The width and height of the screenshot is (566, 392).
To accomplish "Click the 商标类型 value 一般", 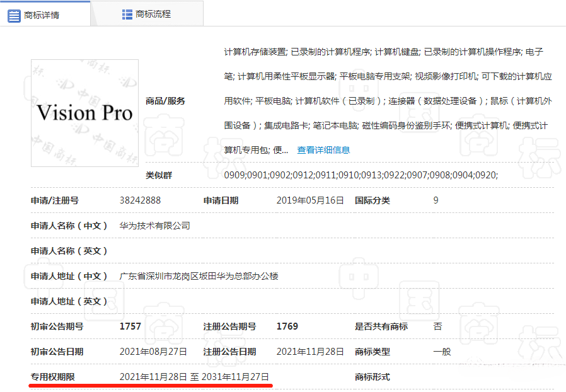I will pos(442,352).
